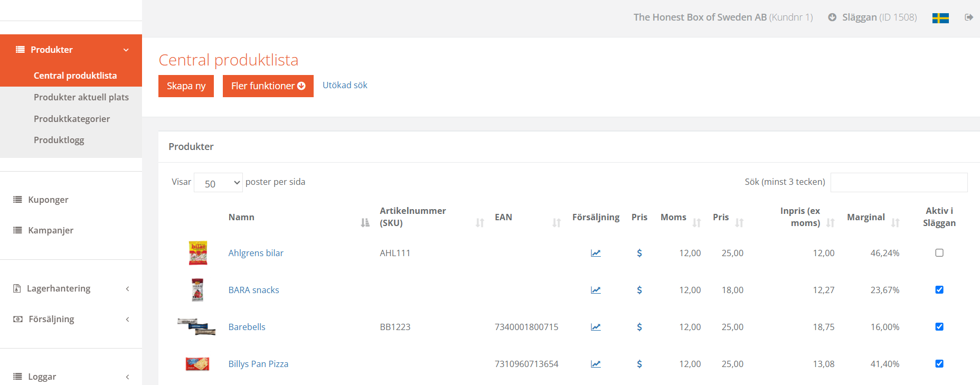Sort table by Namn column icon

tap(365, 223)
